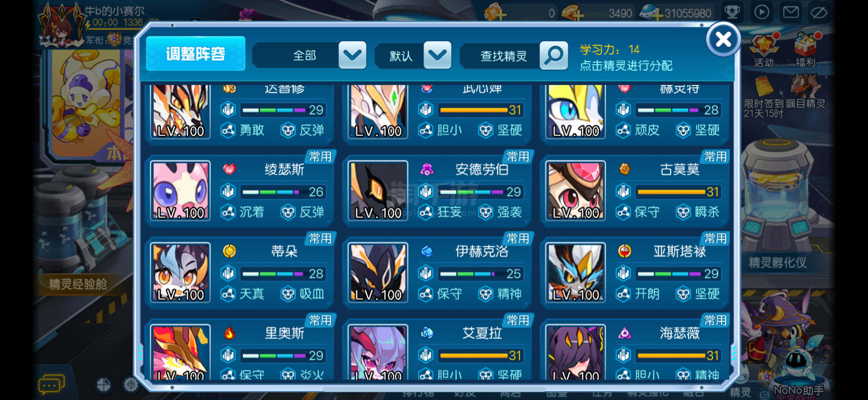868x400 pixels.
Task: Close the spirit list panel
Action: [x=723, y=40]
